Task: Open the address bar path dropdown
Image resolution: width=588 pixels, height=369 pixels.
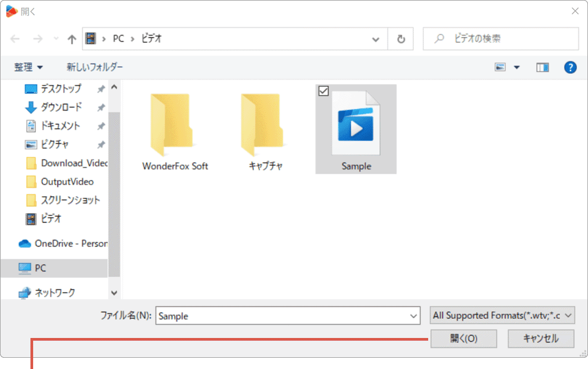Action: 376,39
